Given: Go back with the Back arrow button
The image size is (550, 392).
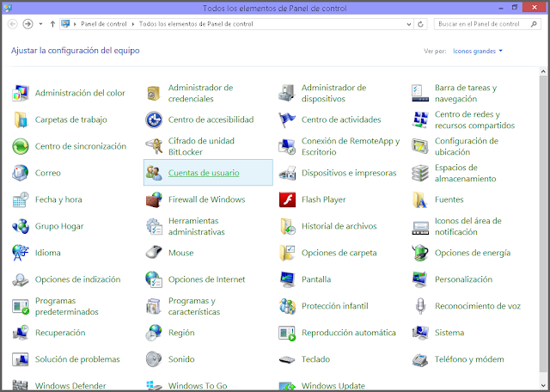Looking at the screenshot, I should coord(13,24).
